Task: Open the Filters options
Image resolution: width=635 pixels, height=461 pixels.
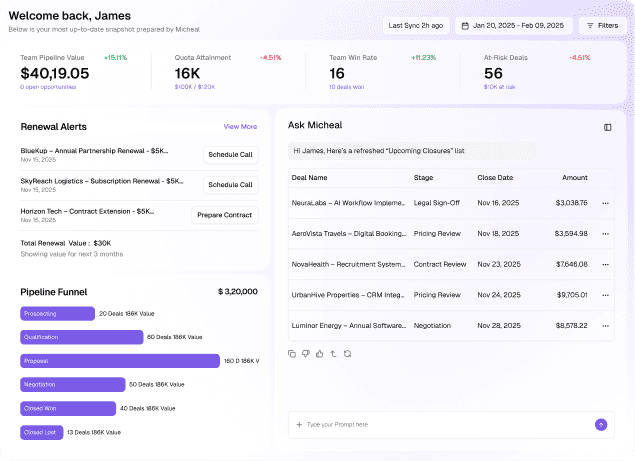Action: point(602,25)
